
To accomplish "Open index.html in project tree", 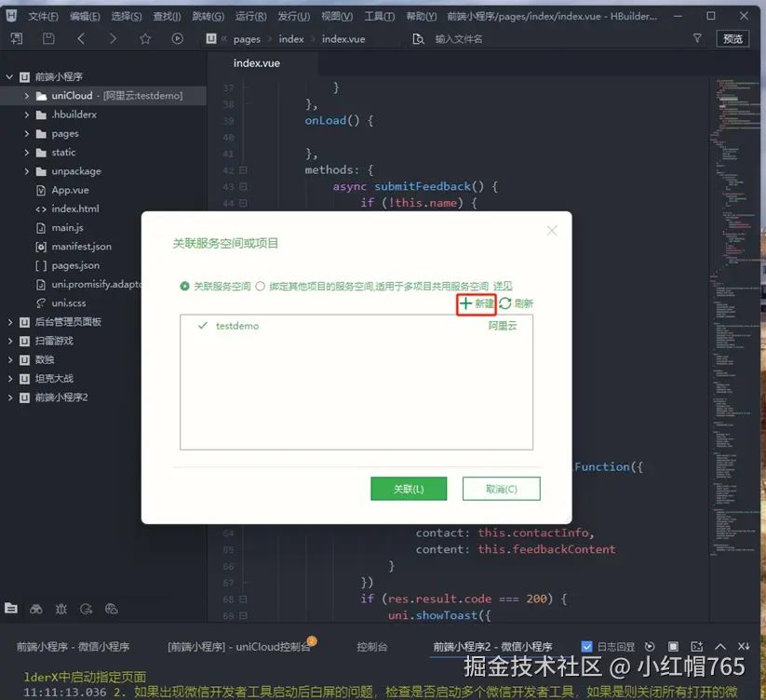I will (75, 209).
